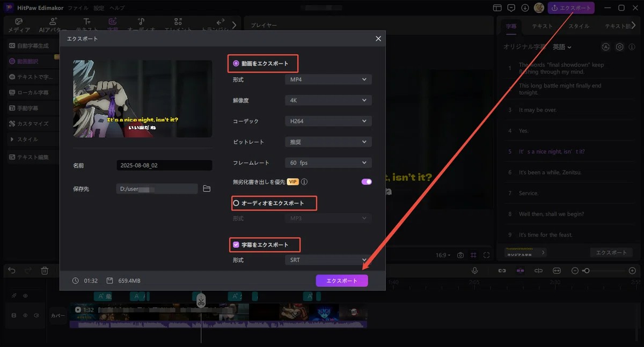Open the ファイル menu

tap(78, 8)
